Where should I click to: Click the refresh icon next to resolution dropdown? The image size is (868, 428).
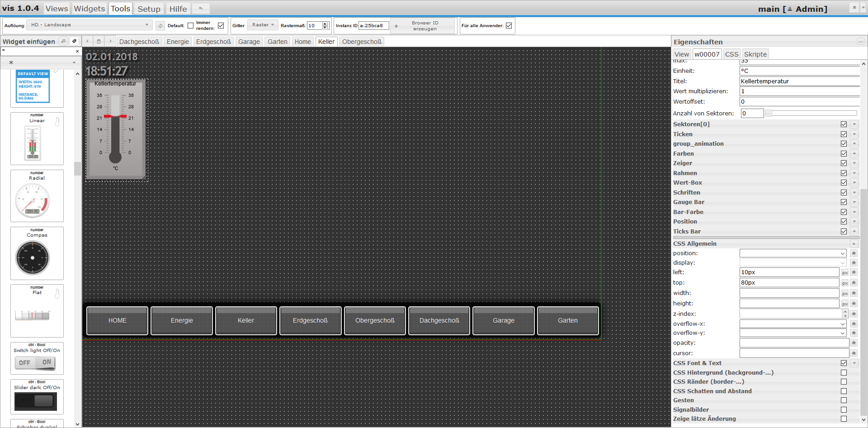point(160,26)
